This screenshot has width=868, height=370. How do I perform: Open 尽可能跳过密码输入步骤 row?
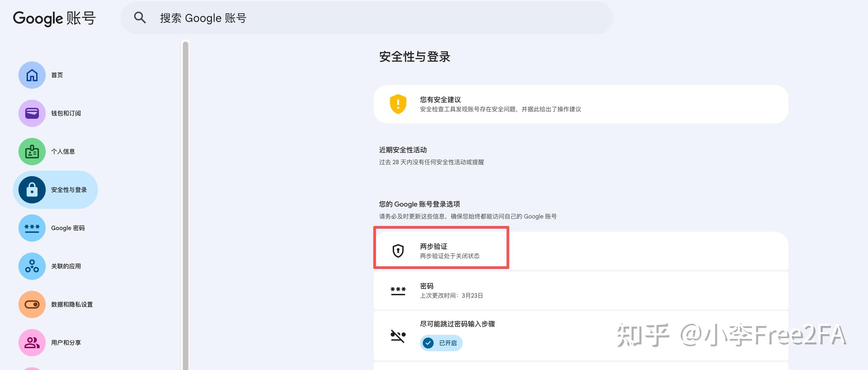click(581, 336)
